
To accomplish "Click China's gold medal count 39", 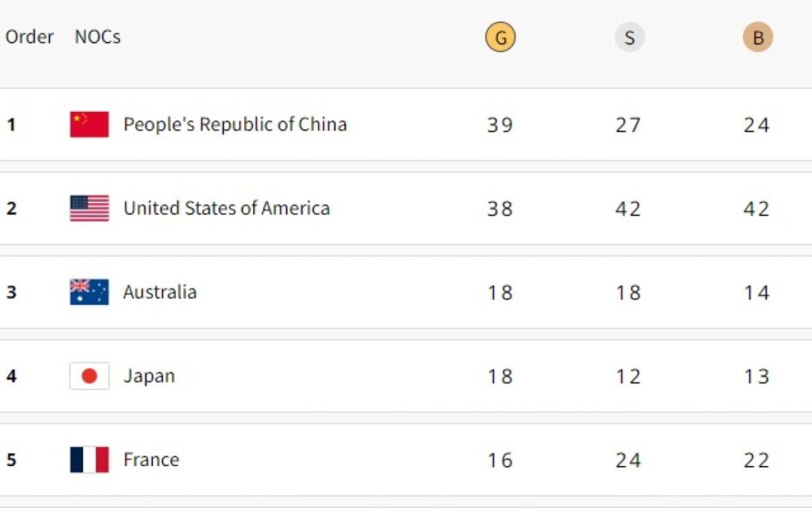I will point(500,125).
